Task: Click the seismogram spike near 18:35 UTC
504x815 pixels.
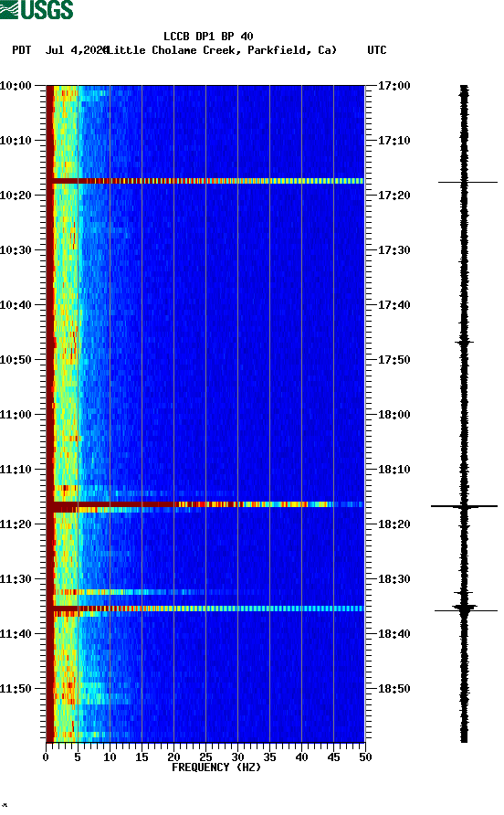Action: (466, 610)
